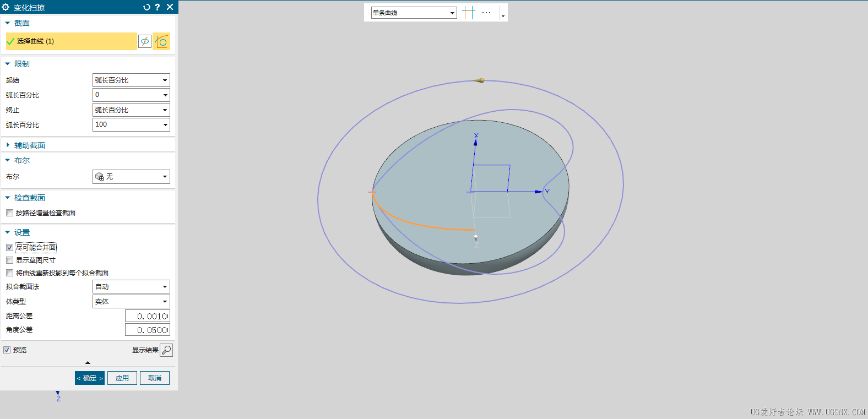Open the help question mark icon
The image size is (868, 419).
[158, 7]
